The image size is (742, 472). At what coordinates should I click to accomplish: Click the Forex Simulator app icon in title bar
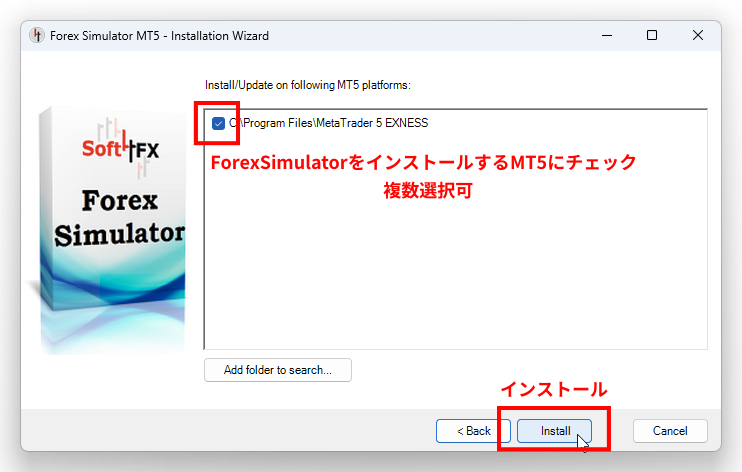pyautogui.click(x=36, y=36)
